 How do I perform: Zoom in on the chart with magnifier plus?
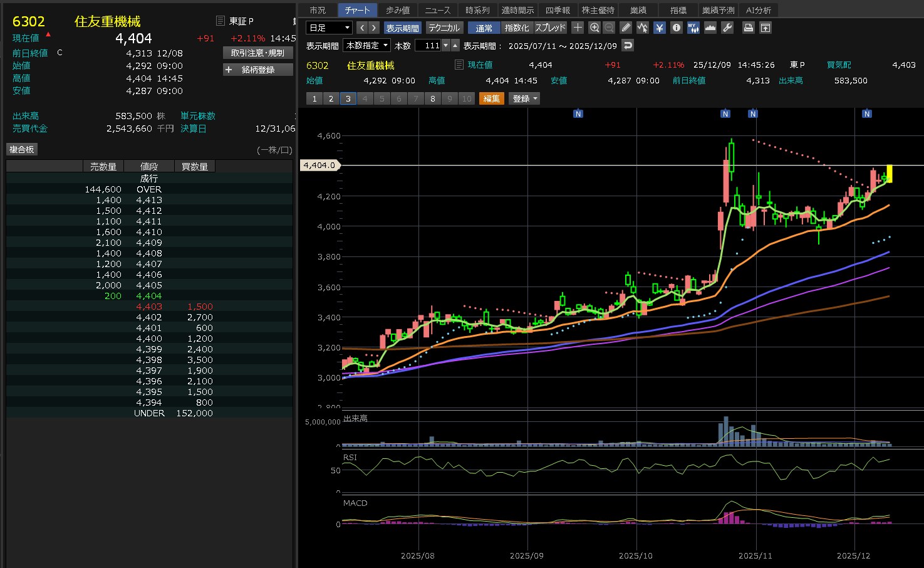coord(594,28)
